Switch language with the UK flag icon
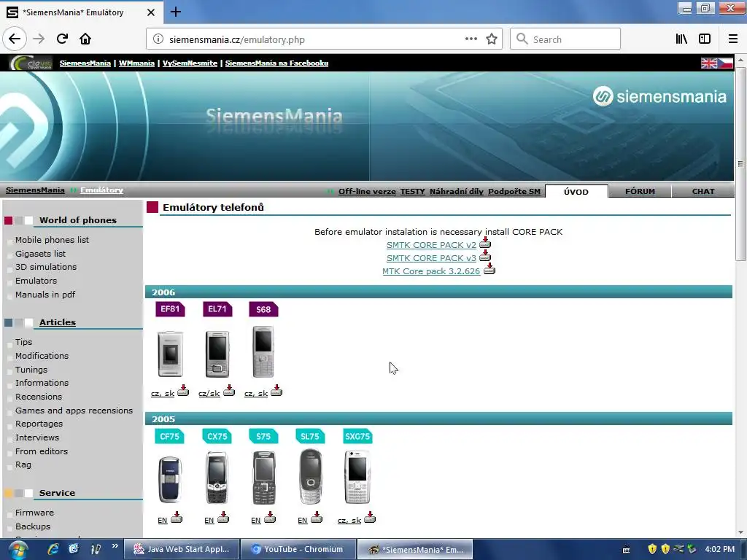 [709, 63]
